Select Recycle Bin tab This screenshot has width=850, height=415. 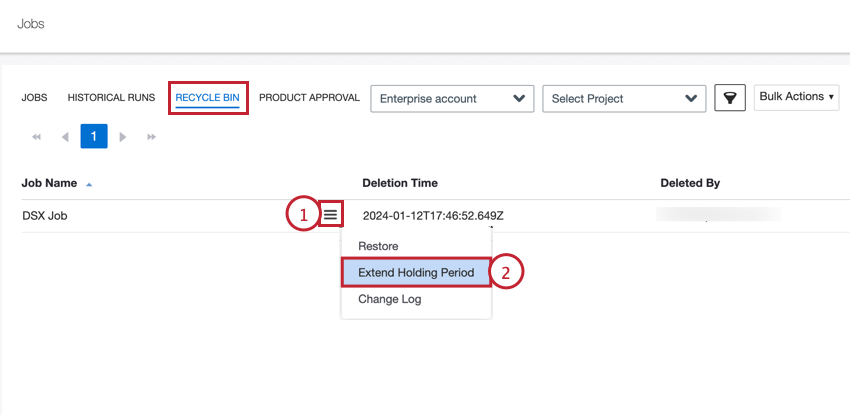point(207,98)
